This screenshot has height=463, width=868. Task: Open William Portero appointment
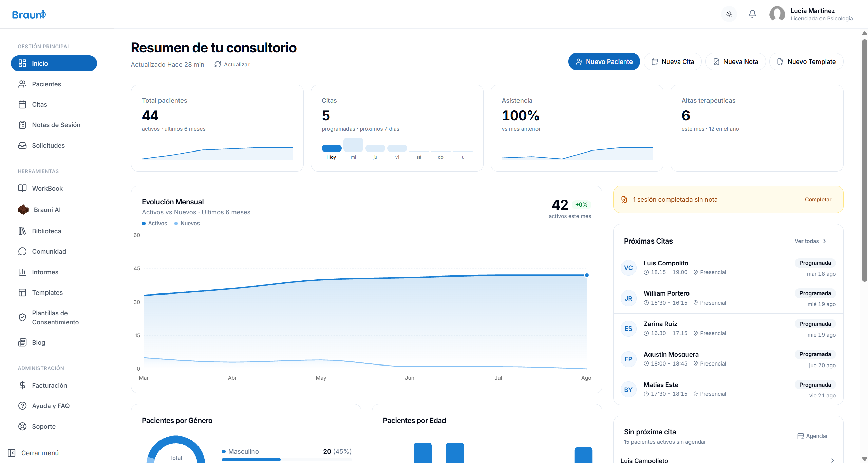tap(728, 298)
